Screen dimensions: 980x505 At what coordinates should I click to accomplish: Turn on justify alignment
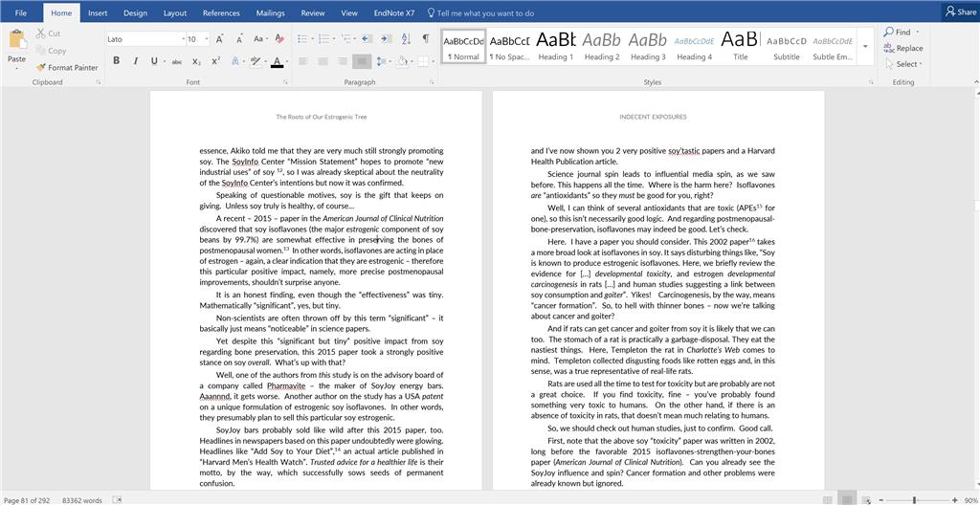[x=362, y=61]
